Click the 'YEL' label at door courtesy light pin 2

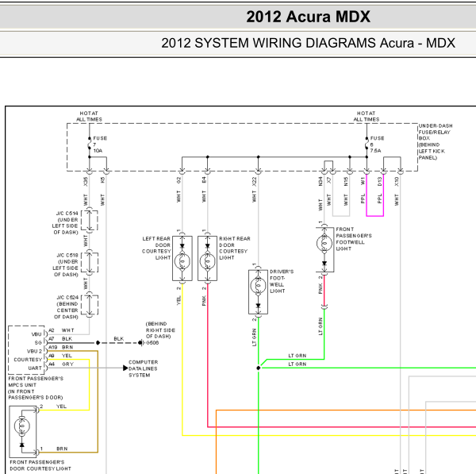[61, 407]
